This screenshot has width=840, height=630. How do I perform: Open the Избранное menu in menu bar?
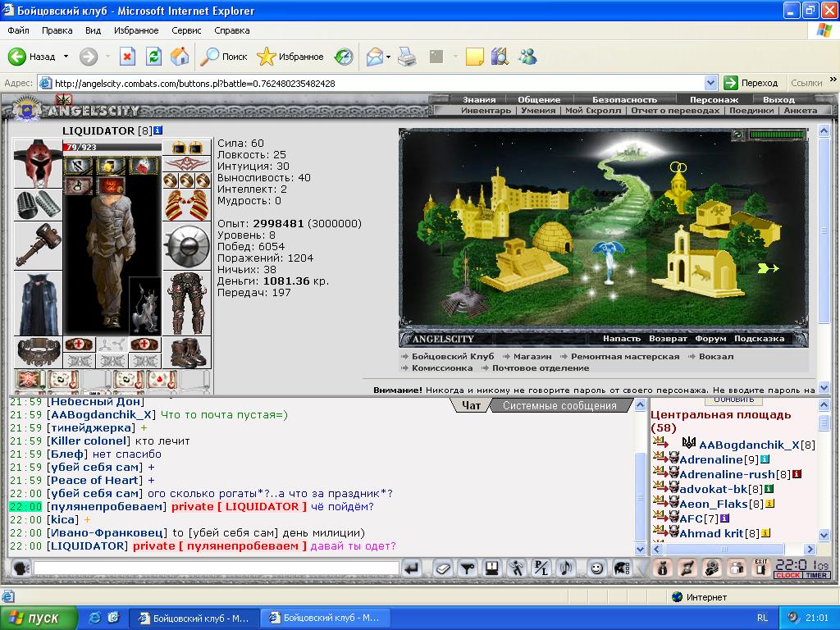point(136,30)
